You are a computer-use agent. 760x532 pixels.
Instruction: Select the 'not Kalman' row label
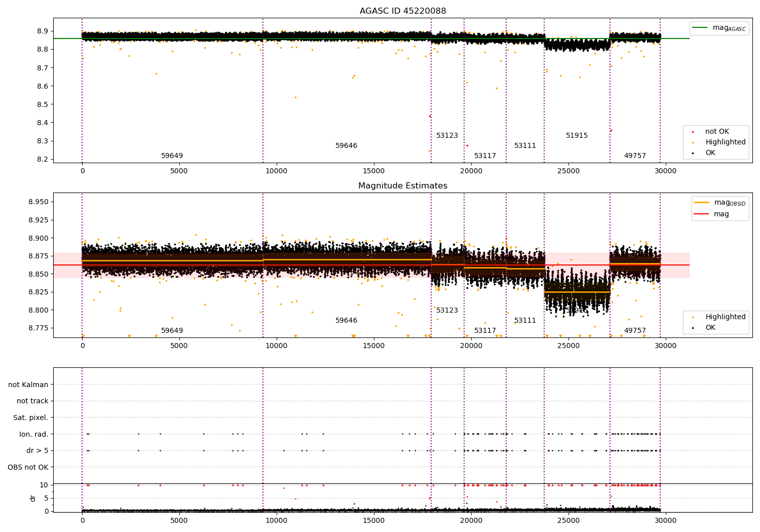click(28, 385)
